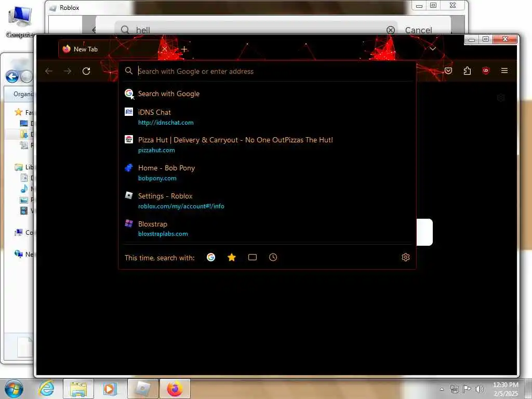Click the idnschat.com URL

tap(166, 123)
